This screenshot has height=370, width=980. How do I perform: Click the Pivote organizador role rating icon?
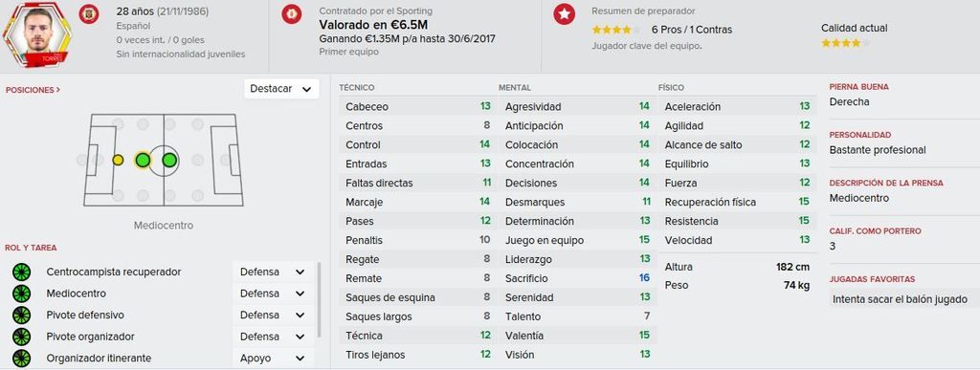21,337
